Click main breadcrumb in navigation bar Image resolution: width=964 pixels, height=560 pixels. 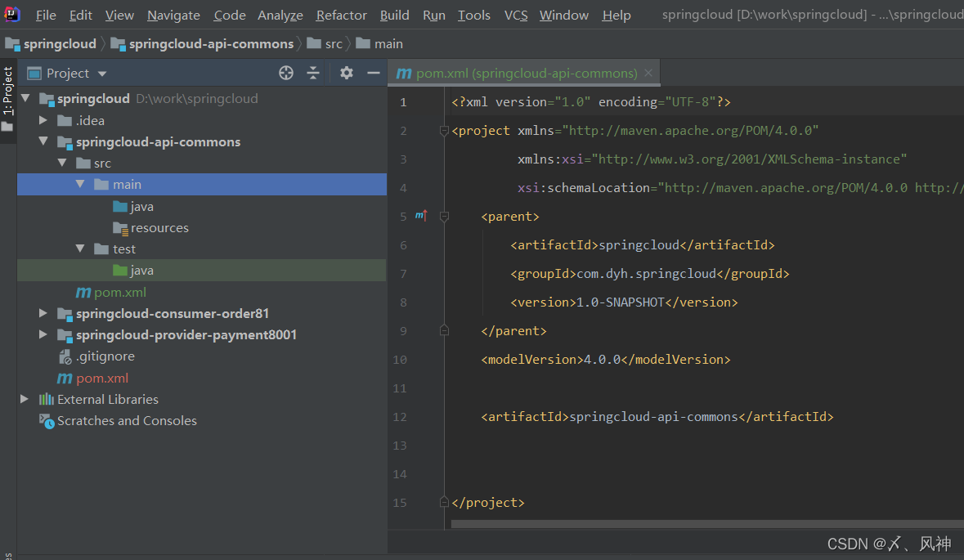[x=380, y=43]
